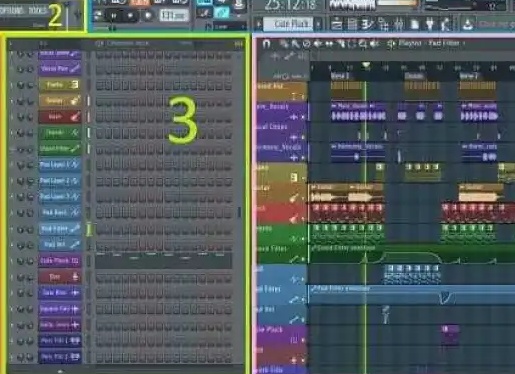
Task: Select the Harmony_Vocals playlist track header
Action: click(282, 152)
